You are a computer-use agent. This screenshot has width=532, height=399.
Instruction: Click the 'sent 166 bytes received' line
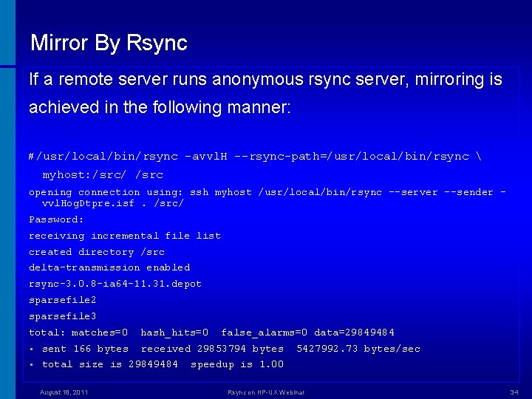click(231, 349)
